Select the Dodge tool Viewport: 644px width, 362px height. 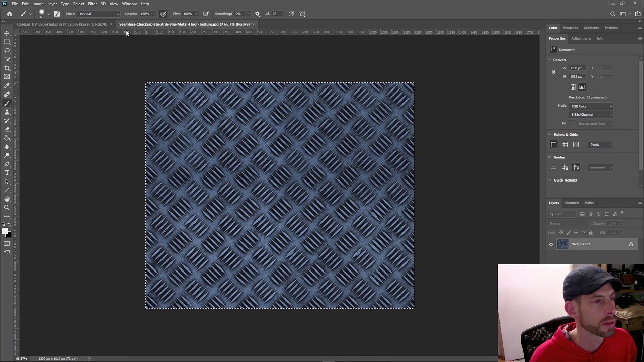(x=7, y=155)
